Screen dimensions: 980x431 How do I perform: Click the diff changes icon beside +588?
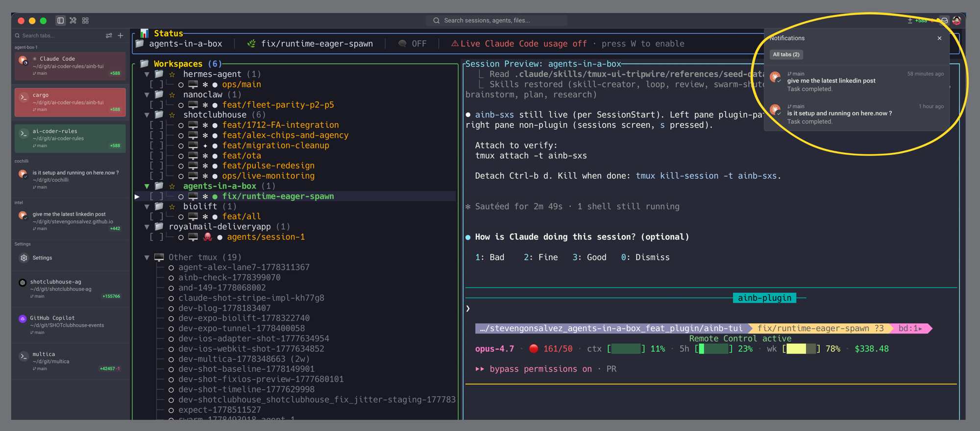click(x=910, y=21)
